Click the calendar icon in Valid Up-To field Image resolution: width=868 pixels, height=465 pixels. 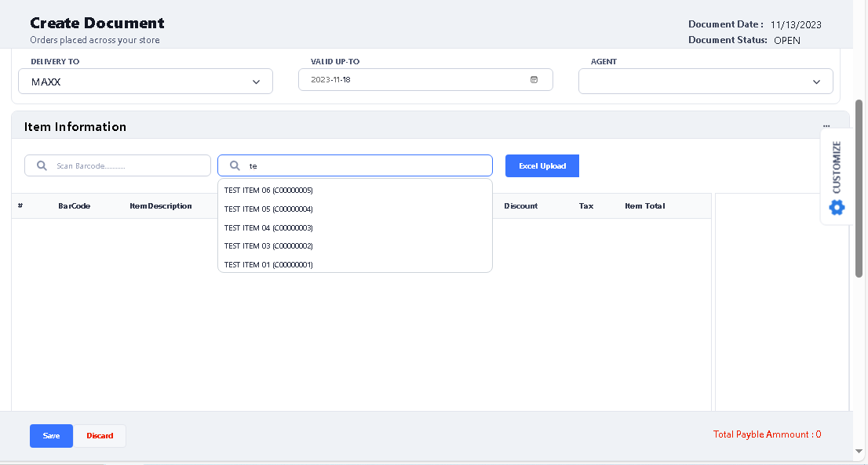tap(534, 80)
